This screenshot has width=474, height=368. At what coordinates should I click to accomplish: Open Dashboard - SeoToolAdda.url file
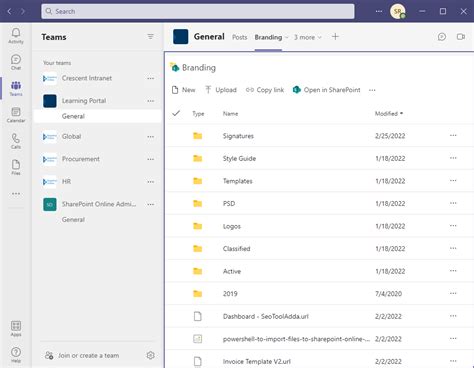[266, 316]
